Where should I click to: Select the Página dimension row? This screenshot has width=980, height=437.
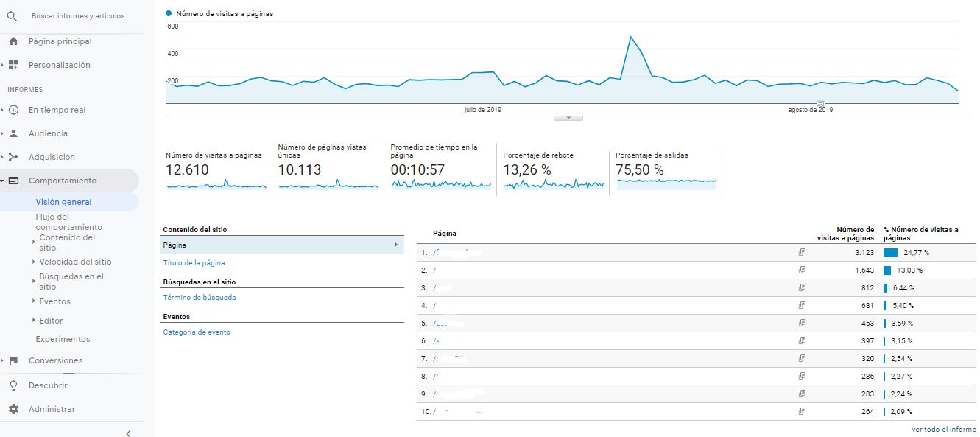click(281, 245)
